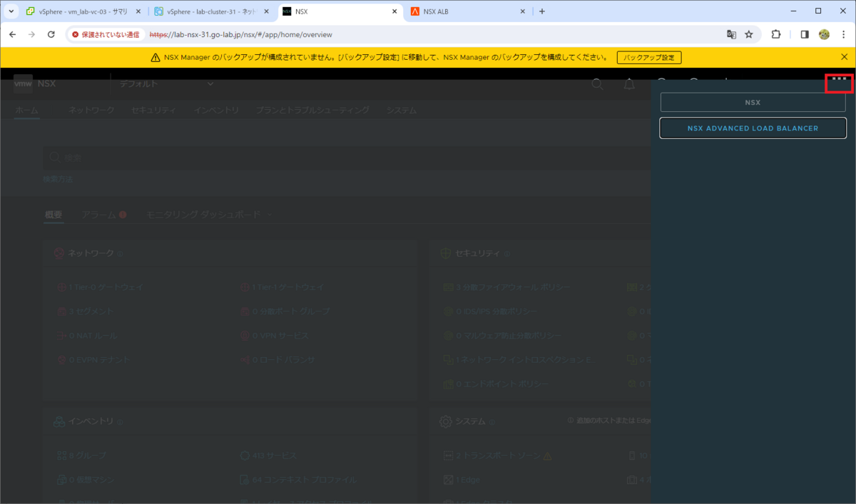Select the セキュリティ navigation tab
Viewport: 856px width, 504px height.
click(153, 110)
